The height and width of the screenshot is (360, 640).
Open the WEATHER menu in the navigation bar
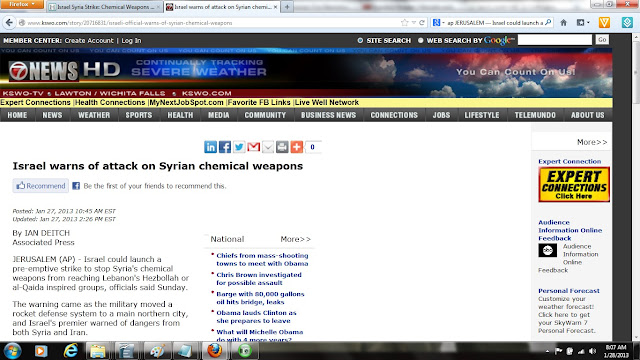pyautogui.click(x=94, y=115)
